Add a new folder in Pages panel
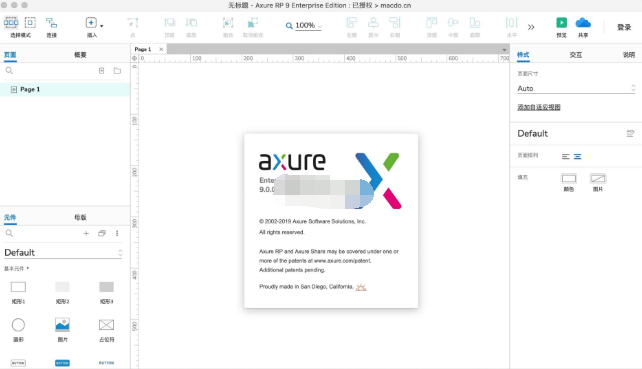This screenshot has height=369, width=642. 118,70
